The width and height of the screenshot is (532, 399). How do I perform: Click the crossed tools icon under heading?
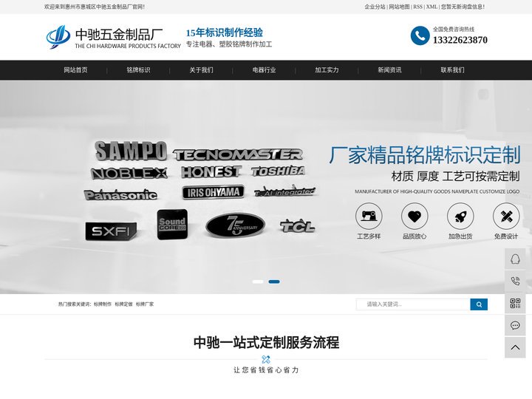266,359
